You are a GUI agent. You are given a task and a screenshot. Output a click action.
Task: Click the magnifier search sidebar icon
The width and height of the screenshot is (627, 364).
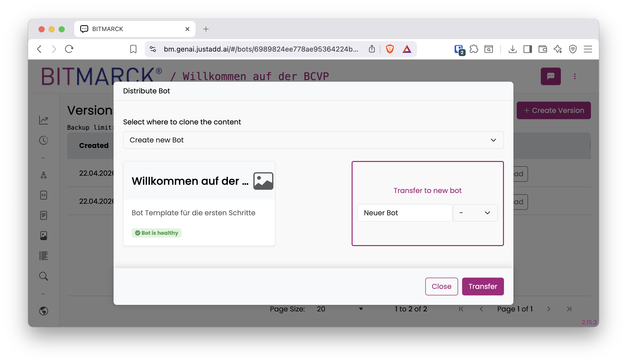click(x=44, y=276)
